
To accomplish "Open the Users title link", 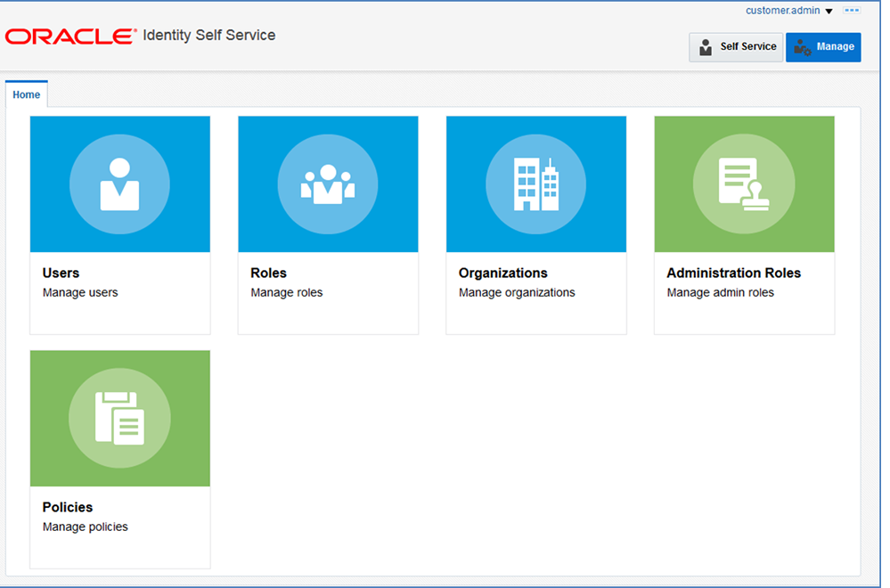I will coord(61,273).
